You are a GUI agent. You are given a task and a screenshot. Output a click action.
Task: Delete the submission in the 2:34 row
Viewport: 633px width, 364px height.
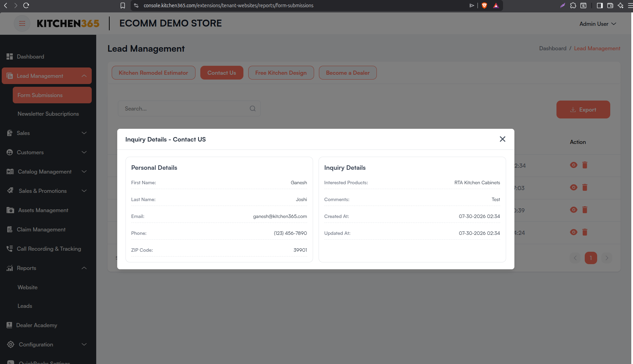pyautogui.click(x=585, y=165)
